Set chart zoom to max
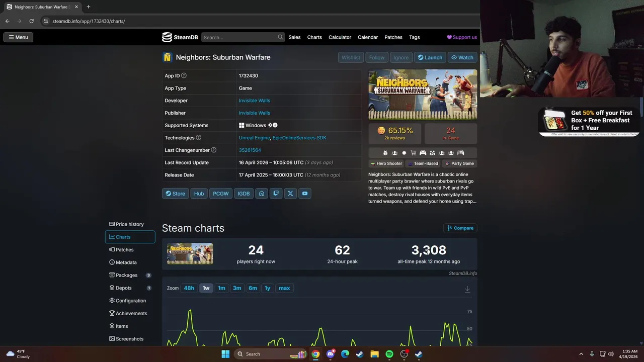Viewport: 644px width, 362px height. [284, 288]
